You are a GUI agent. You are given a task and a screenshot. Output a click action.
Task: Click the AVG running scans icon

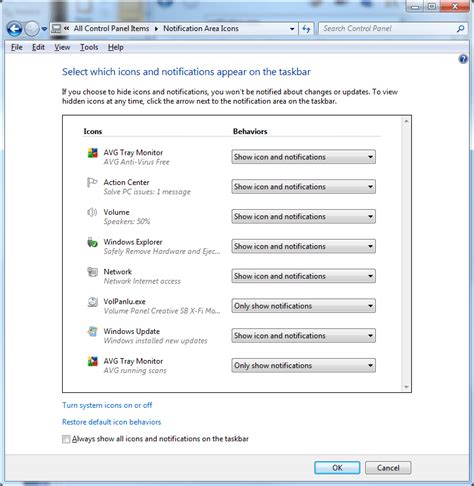click(92, 361)
